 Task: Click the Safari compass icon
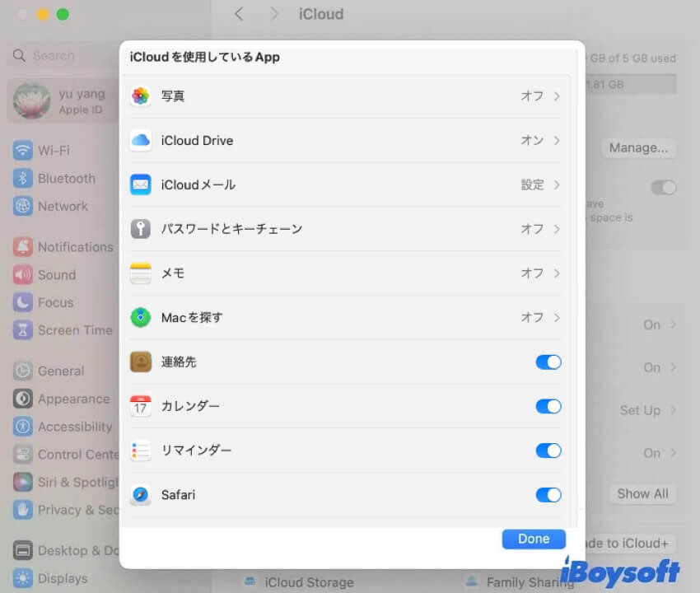coord(141,495)
